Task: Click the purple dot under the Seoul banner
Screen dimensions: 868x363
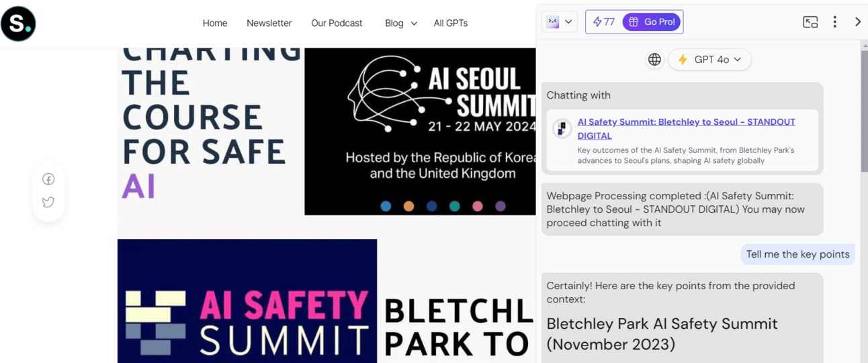Action: point(500,206)
